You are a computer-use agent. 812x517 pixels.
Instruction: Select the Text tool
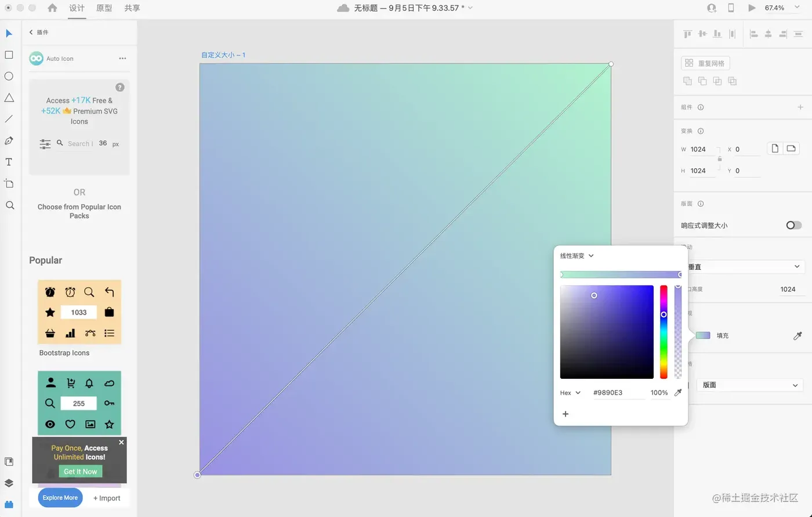tap(9, 162)
